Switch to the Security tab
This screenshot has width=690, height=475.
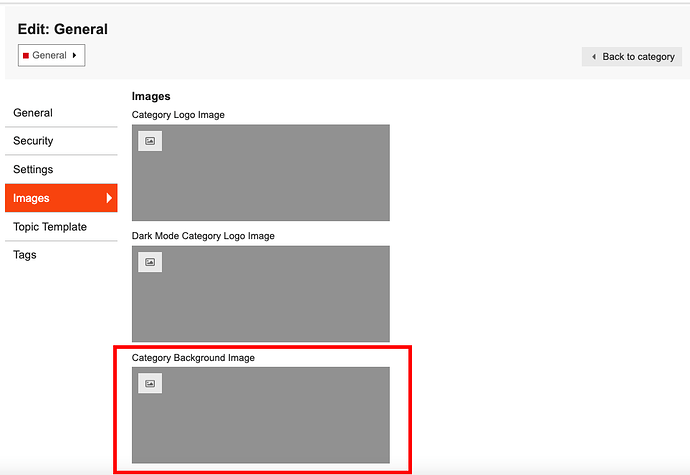pos(61,141)
